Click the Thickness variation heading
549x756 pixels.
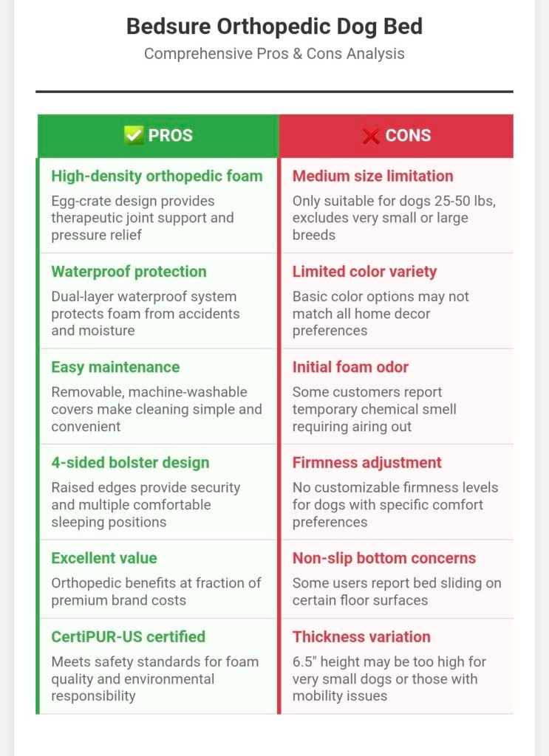tap(361, 636)
